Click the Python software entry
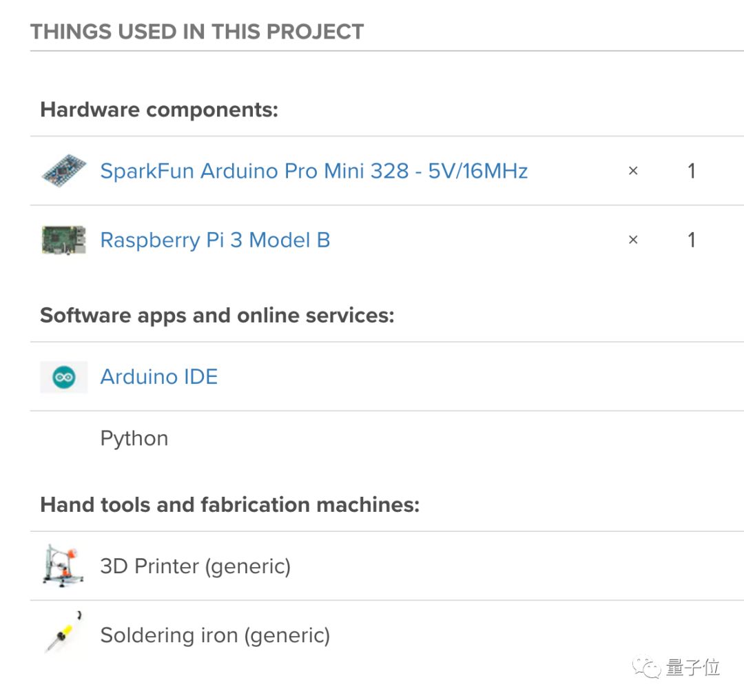Screen dimensions: 744x700 pos(134,438)
